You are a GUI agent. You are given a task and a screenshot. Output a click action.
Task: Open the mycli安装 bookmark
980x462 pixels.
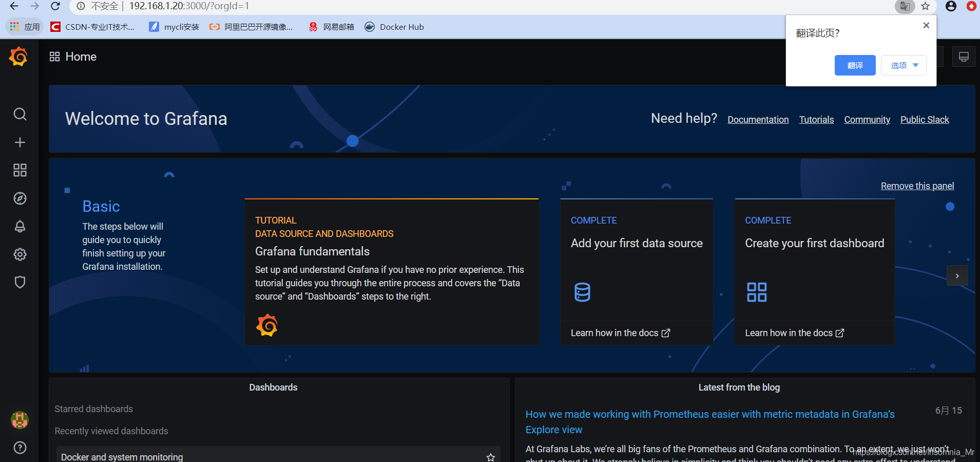[174, 27]
